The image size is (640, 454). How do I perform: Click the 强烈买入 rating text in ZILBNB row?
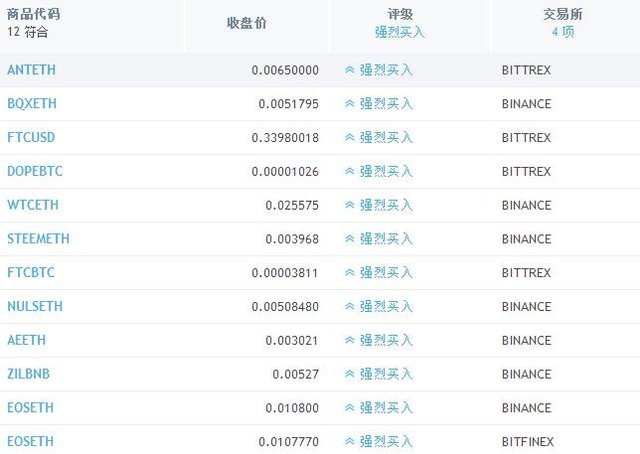click(x=386, y=374)
